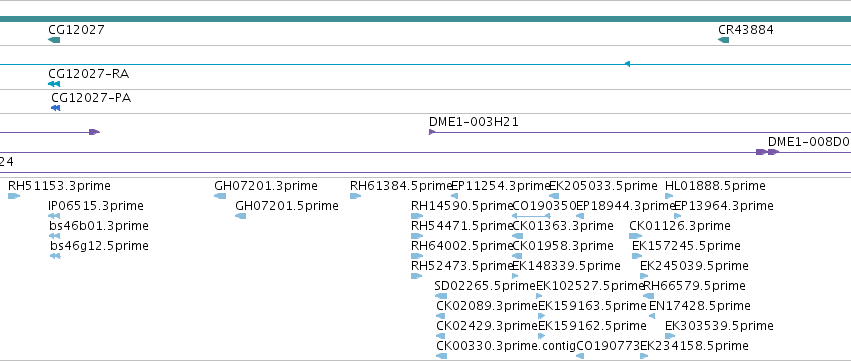
Task: Select the CR43884 gene arrow glyph
Action: pos(723,40)
